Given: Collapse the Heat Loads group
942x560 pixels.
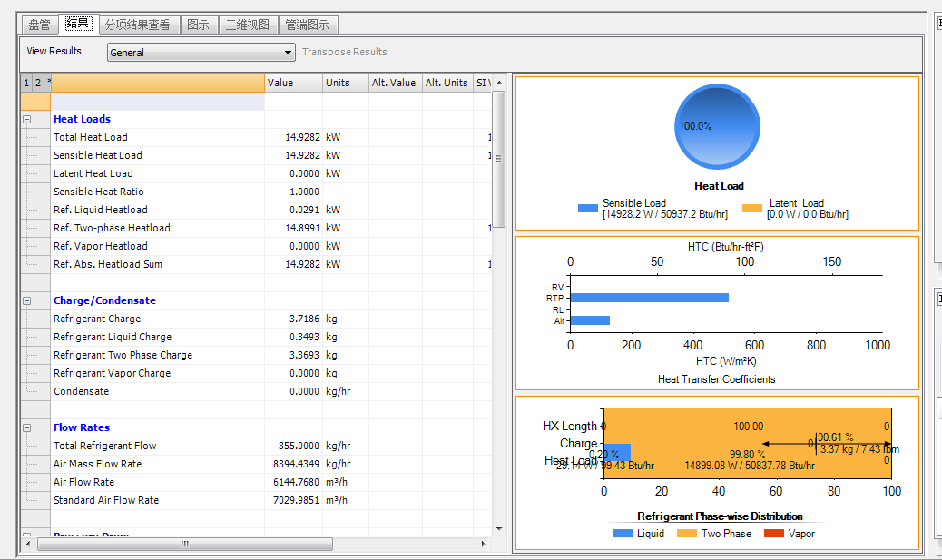Looking at the screenshot, I should pos(26,119).
